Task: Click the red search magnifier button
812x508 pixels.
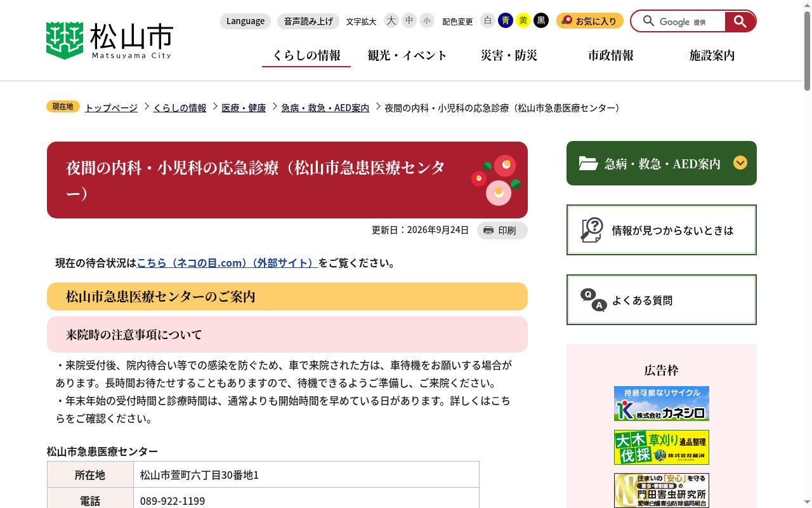Action: tap(740, 21)
